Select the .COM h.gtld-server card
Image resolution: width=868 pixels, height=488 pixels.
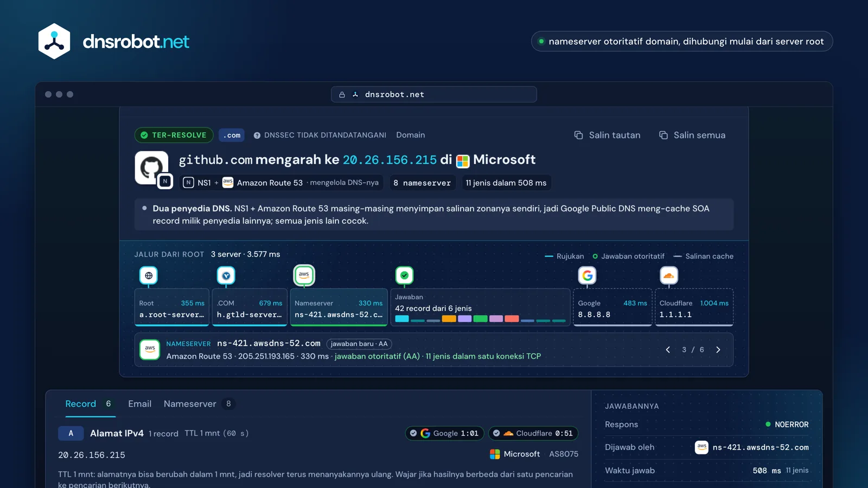point(250,307)
